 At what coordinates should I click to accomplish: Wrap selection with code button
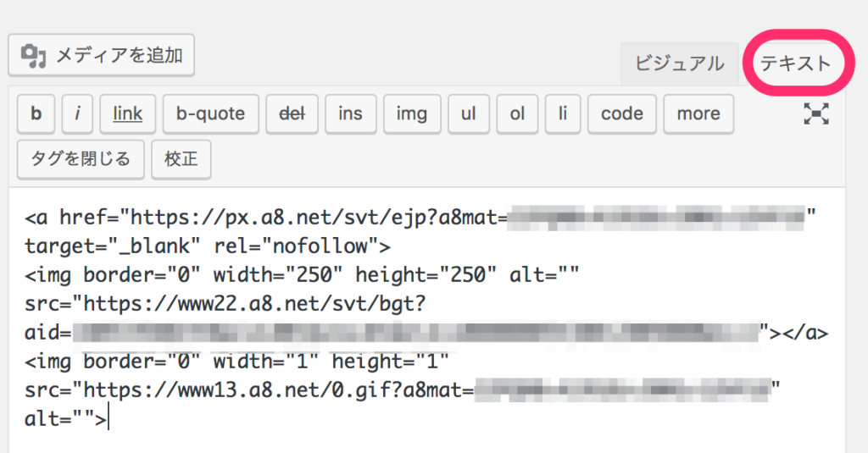(x=621, y=113)
